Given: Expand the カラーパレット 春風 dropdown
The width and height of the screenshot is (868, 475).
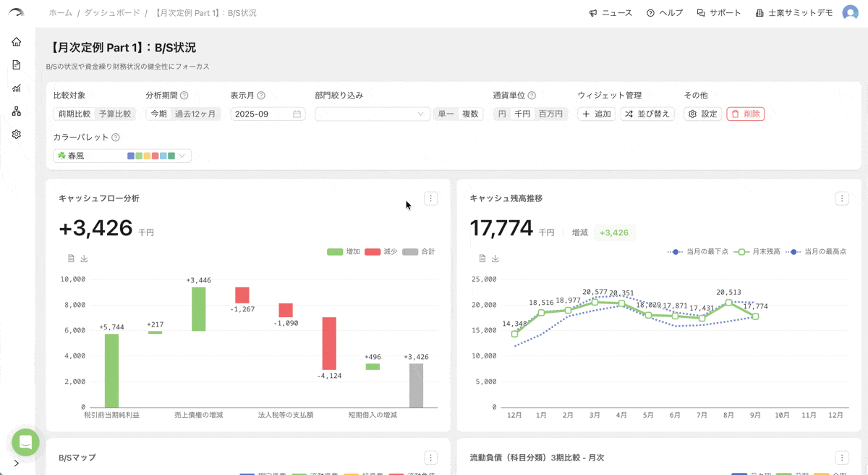Looking at the screenshot, I should coord(122,156).
